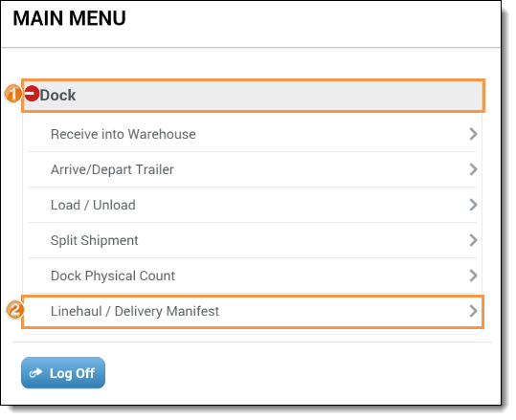516x420 pixels.
Task: Click the Dock header label text
Action: 57,96
